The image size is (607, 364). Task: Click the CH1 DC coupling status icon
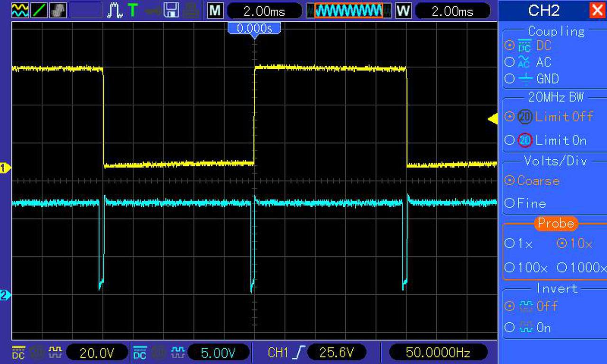click(x=18, y=352)
